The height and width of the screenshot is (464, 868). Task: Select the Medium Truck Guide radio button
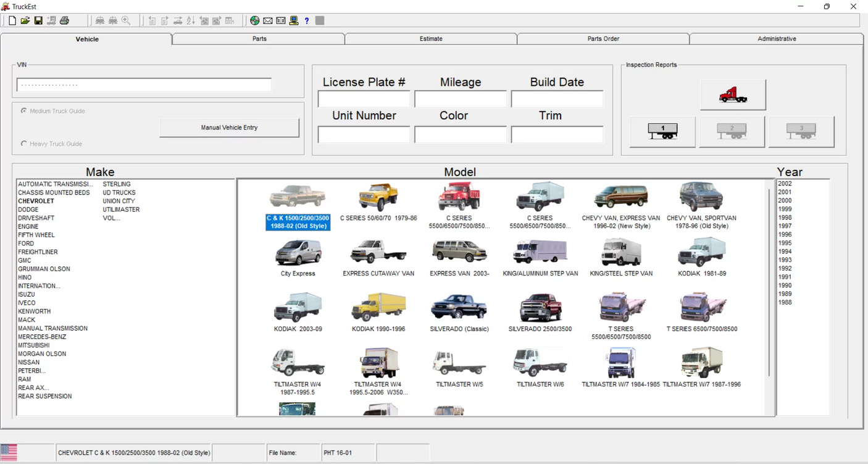(x=23, y=111)
